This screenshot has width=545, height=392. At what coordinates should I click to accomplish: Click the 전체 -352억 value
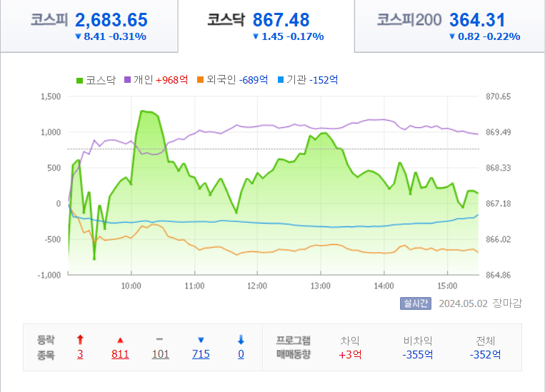(x=485, y=354)
